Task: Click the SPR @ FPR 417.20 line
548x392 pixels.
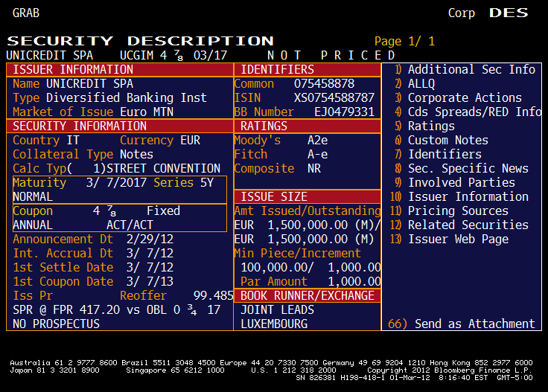Action: click(117, 310)
